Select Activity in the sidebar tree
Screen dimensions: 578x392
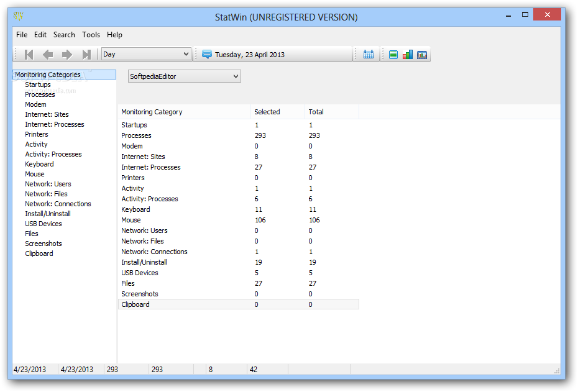(x=36, y=144)
